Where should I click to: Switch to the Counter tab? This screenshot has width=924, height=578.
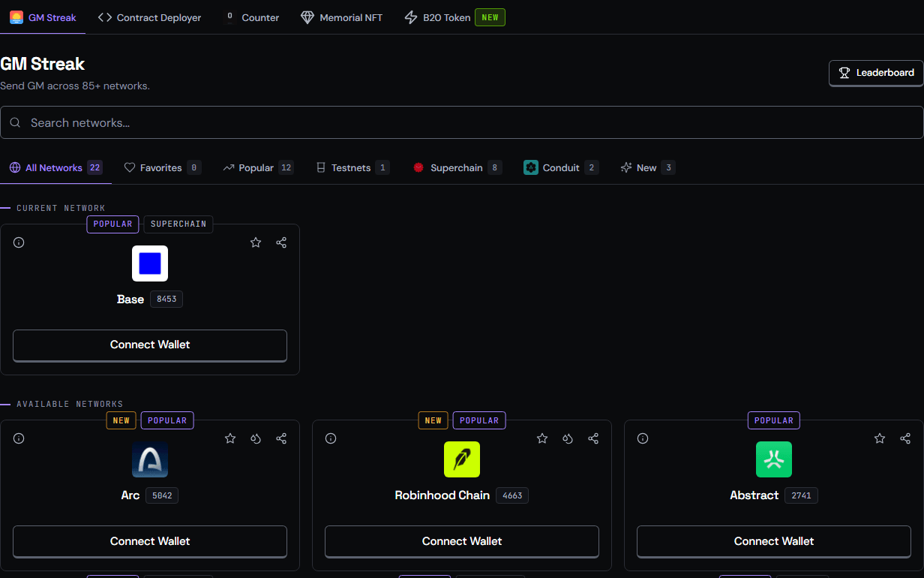[251, 17]
